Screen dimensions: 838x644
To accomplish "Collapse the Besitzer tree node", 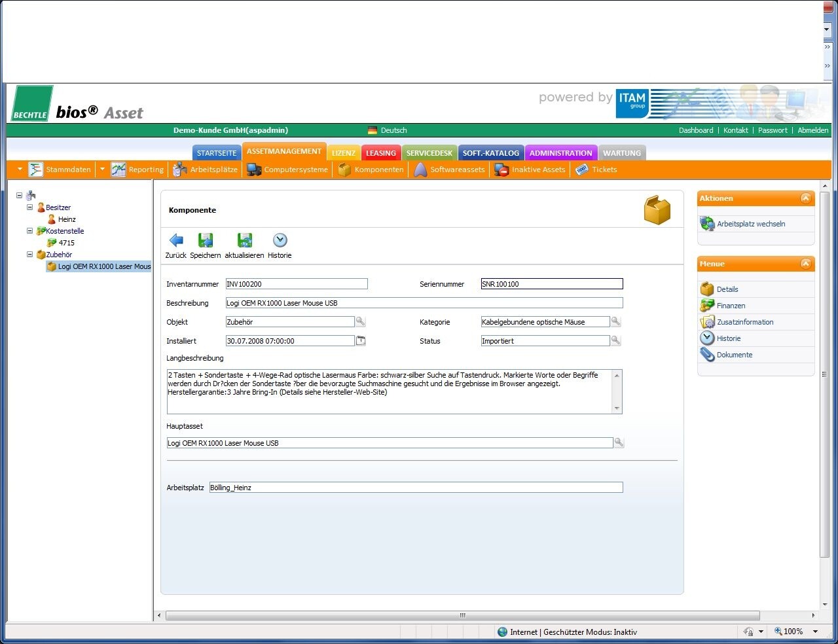I will pyautogui.click(x=29, y=207).
